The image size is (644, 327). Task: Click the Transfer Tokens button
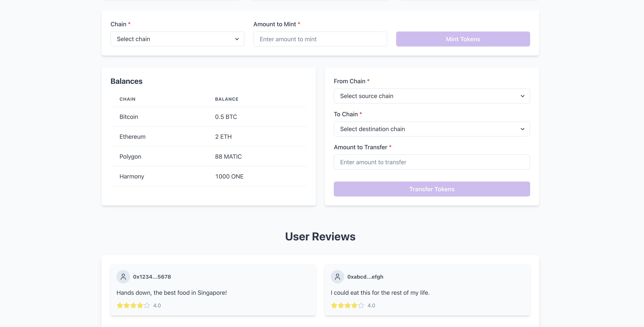pos(432,189)
